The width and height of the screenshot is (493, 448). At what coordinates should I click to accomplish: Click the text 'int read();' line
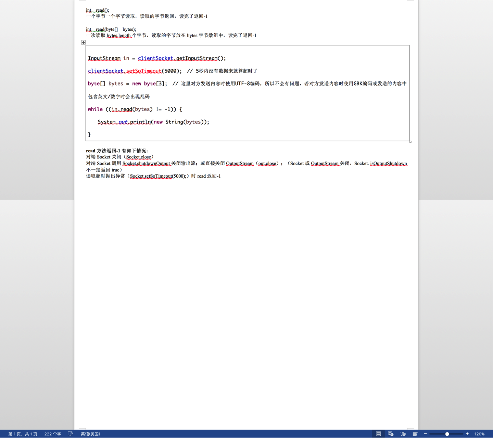pos(98,10)
